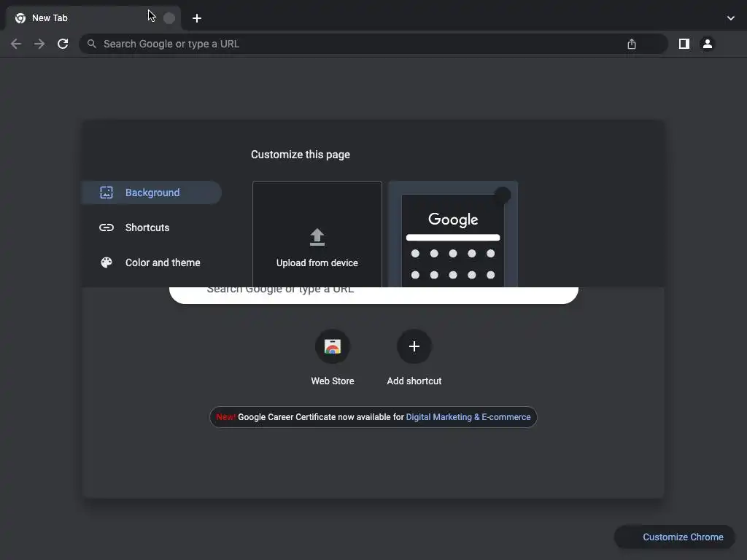Click the Web Store shortcut icon

click(333, 346)
